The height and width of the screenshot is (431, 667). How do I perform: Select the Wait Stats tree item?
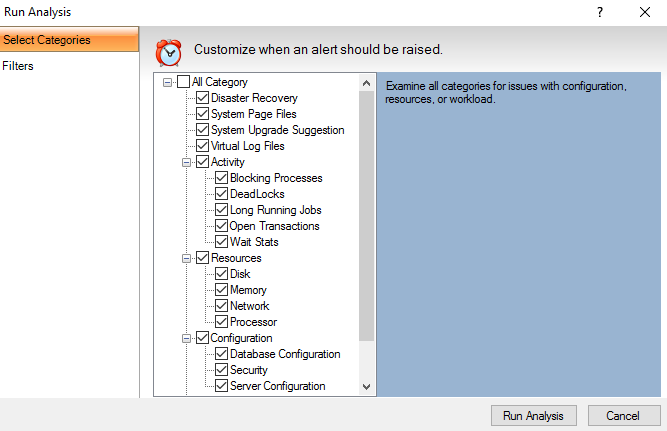point(254,242)
